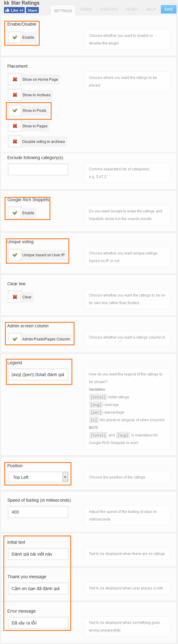Click the Legend text field
The image size is (178, 644).
point(39,375)
